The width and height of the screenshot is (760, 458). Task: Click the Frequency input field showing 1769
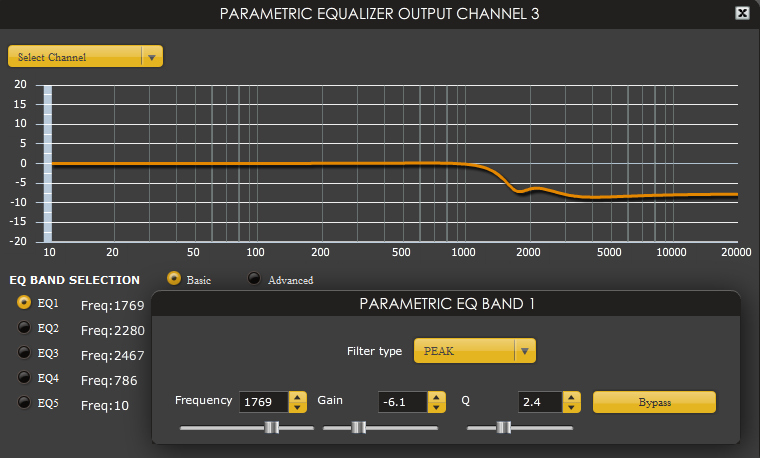point(264,402)
